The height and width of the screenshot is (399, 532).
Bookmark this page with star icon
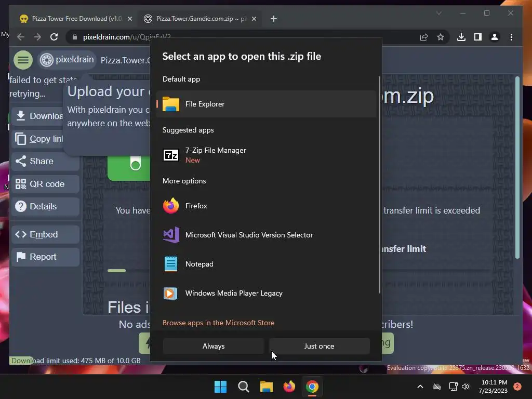441,37
